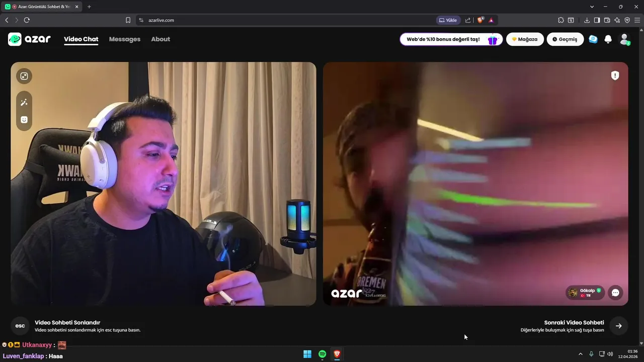
Task: Open the Windows Start menu
Action: point(307,354)
